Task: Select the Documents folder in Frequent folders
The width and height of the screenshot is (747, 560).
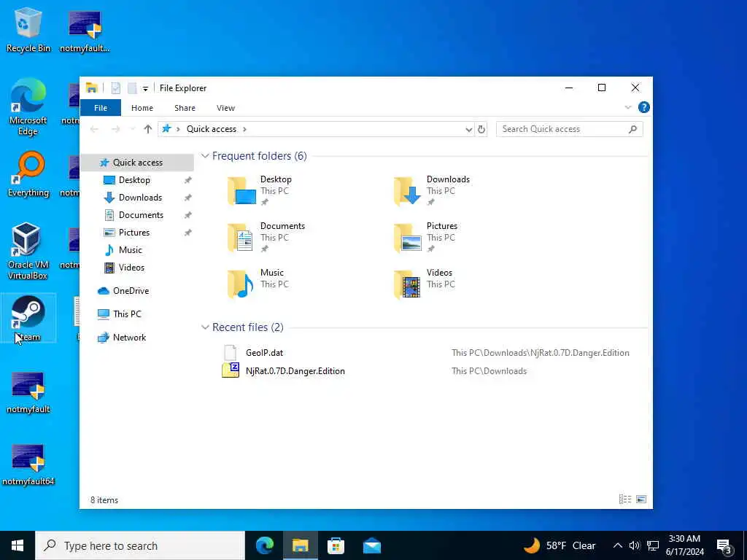Action: (x=266, y=237)
